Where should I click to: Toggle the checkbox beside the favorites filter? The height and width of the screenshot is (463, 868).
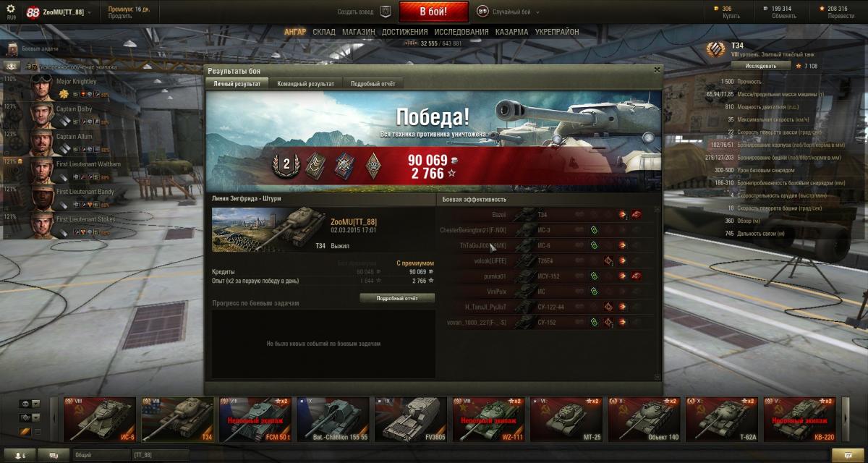38,432
